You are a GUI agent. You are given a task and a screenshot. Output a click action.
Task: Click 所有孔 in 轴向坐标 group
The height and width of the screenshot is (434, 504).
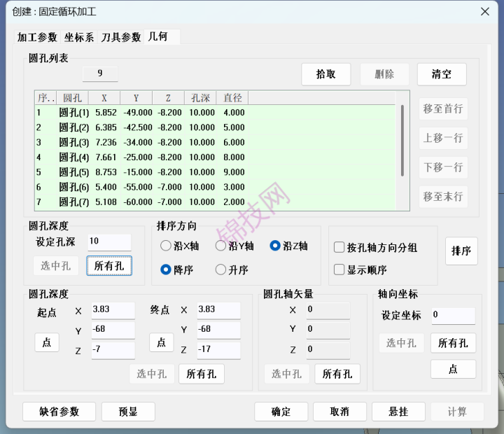453,343
